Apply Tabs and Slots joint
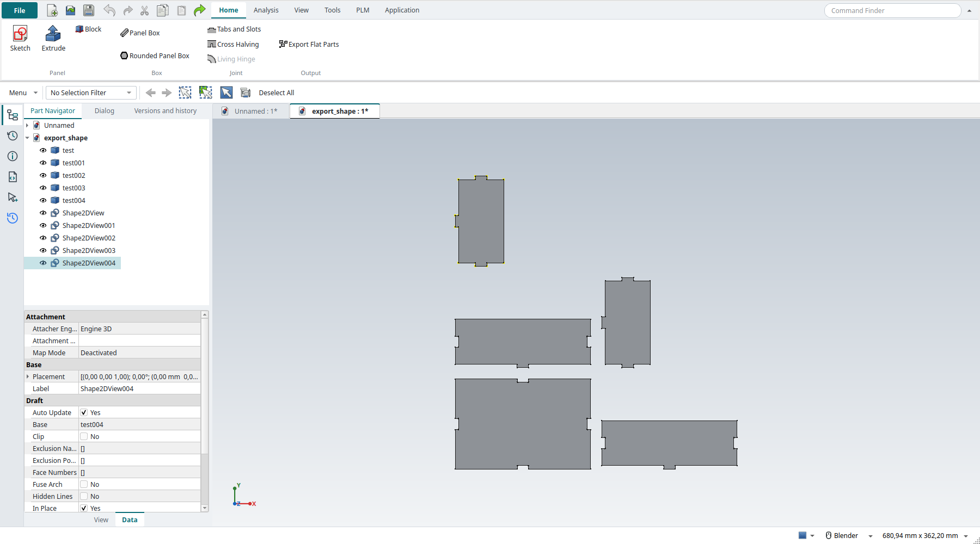Screen dimensions: 980x544 coord(234,29)
